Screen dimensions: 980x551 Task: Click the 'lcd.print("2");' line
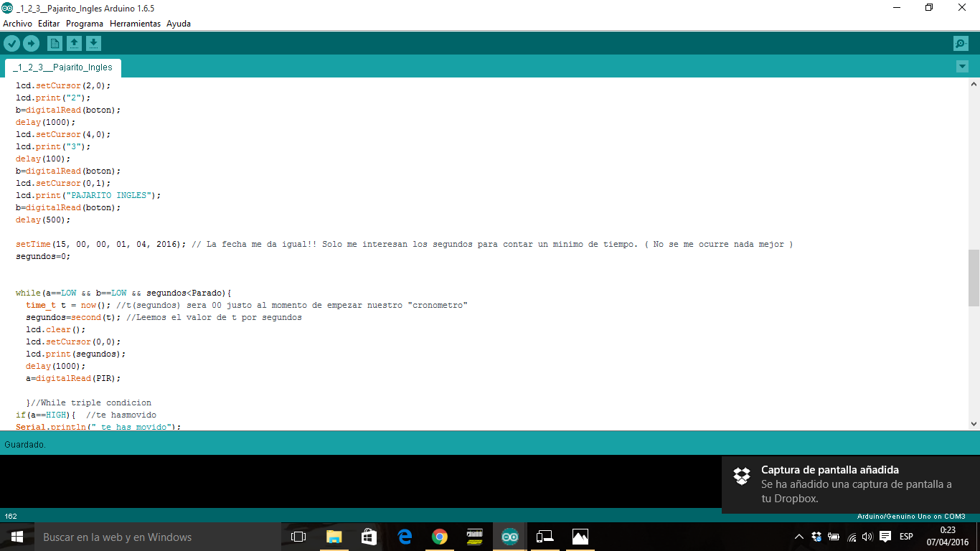pyautogui.click(x=53, y=98)
